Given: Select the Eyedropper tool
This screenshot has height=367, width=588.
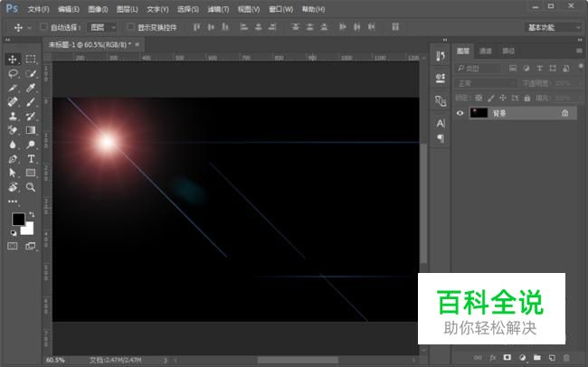Looking at the screenshot, I should (31, 88).
